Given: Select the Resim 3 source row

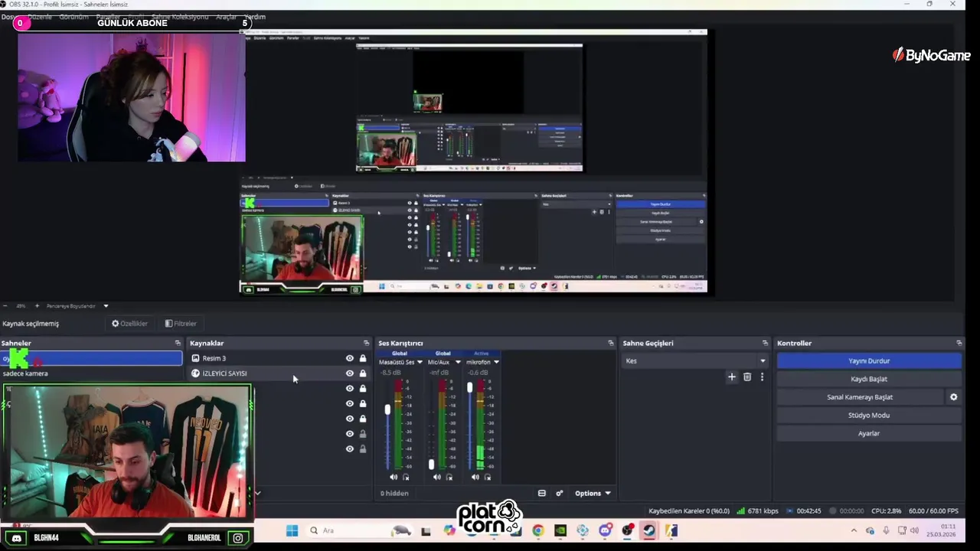Looking at the screenshot, I should pos(279,358).
